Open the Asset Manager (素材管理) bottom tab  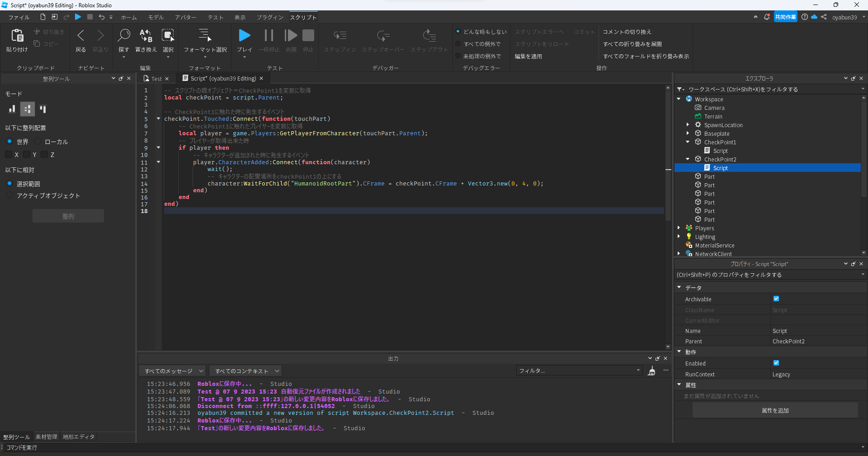pyautogui.click(x=47, y=437)
